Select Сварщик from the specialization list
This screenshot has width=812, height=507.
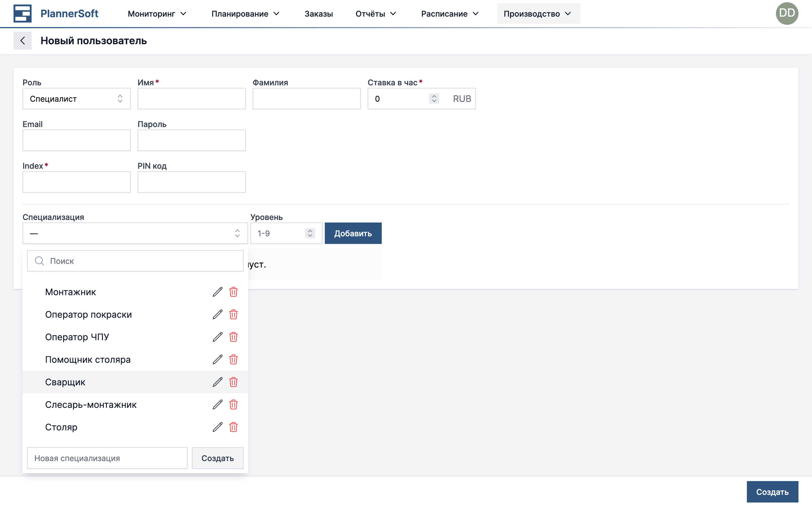coord(65,382)
